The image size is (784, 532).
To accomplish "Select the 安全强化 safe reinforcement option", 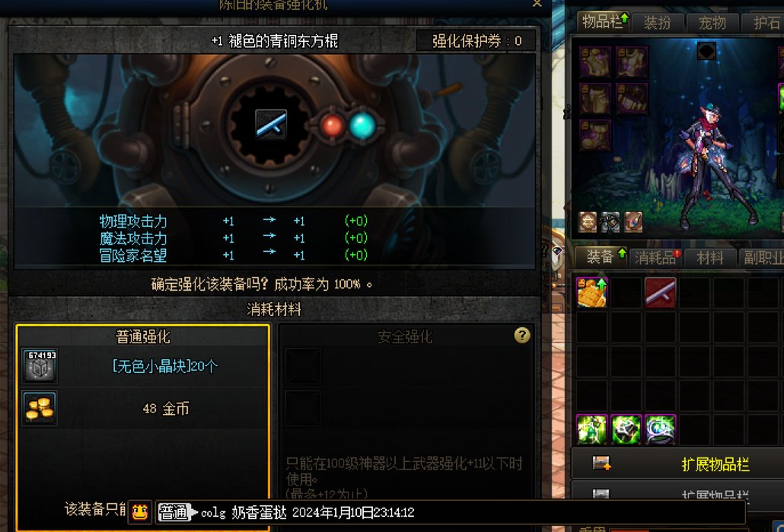I will [x=405, y=337].
